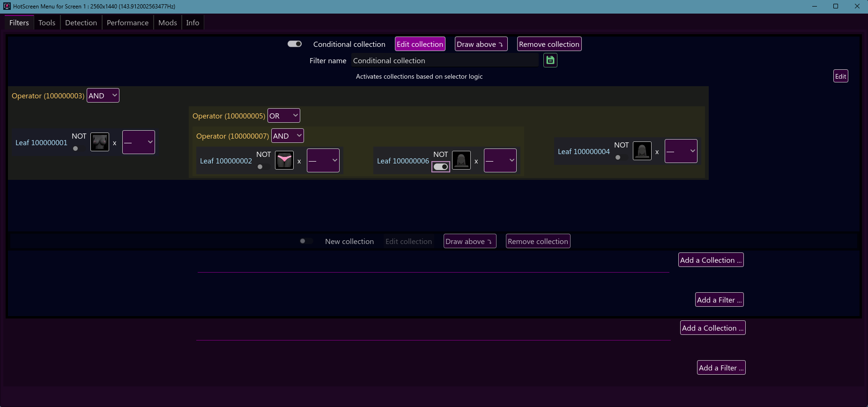Viewport: 868px width, 407px height.
Task: Click the "New collection" title text
Action: (349, 241)
